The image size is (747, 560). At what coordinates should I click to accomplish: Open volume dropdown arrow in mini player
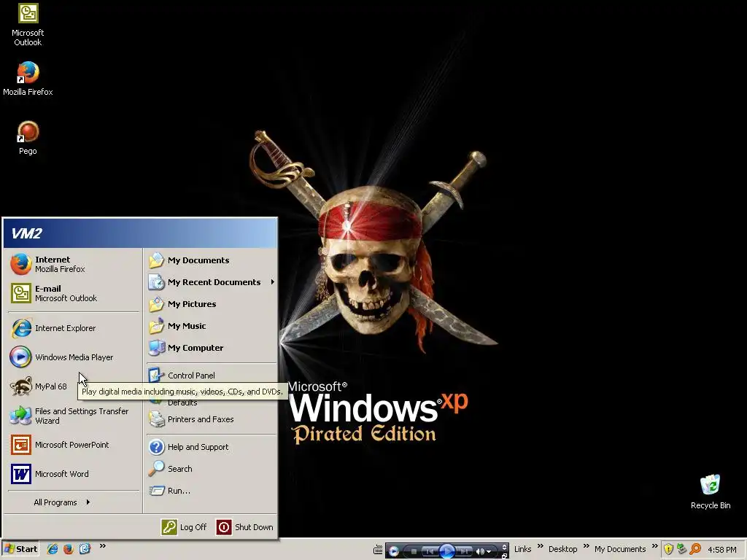tap(489, 551)
